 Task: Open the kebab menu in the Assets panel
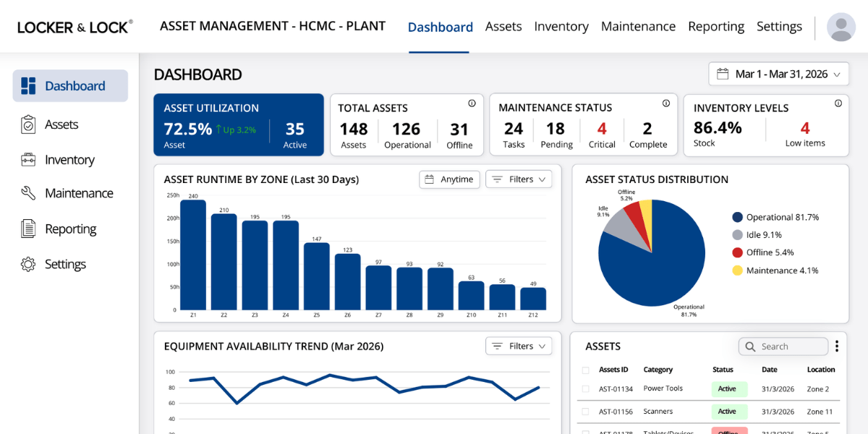point(838,346)
